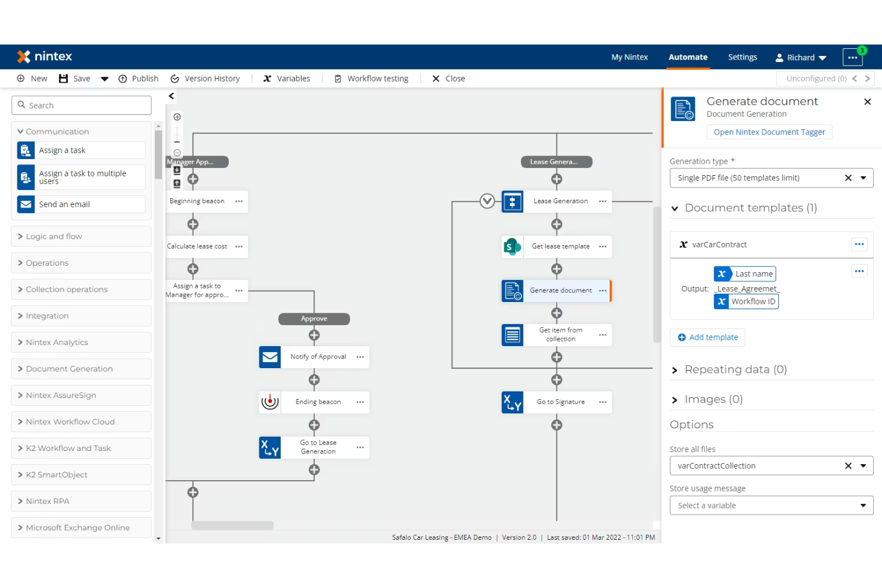
Task: Select Get item from collection icon
Action: pos(513,335)
